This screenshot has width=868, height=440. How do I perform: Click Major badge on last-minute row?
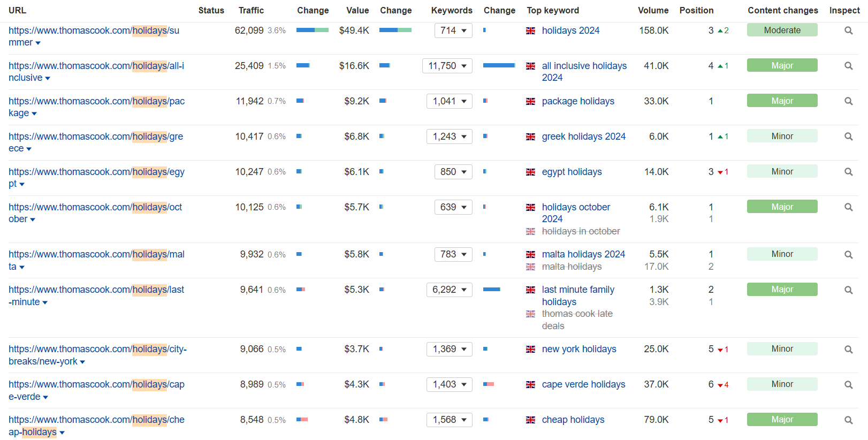(x=782, y=289)
